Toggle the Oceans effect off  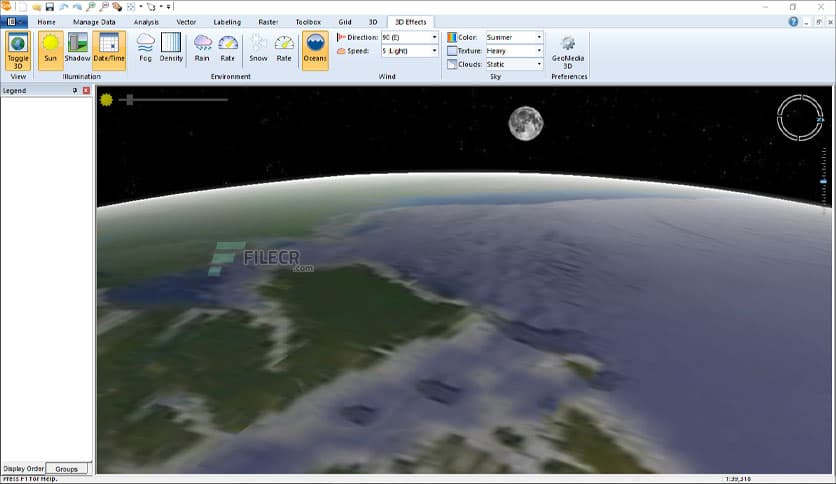pyautogui.click(x=315, y=48)
